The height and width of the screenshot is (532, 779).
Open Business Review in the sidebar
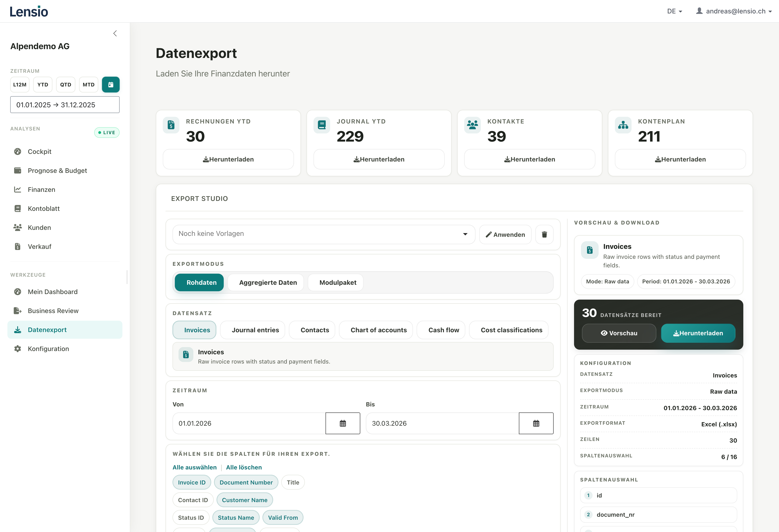53,310
